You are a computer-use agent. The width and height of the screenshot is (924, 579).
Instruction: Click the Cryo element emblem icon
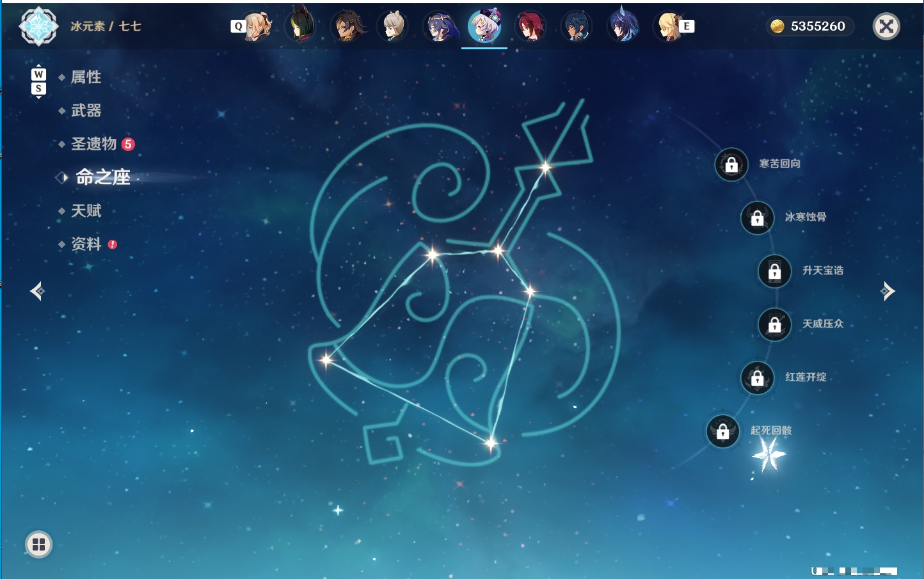[38, 26]
